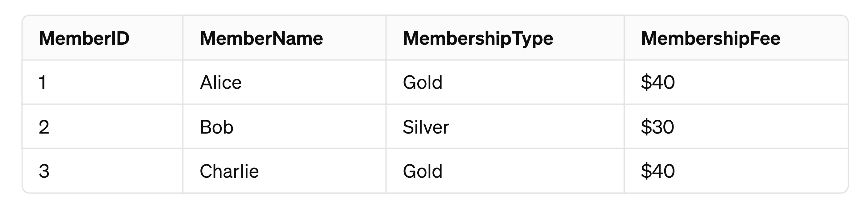Screen dimensions: 868x211
Task: Select MemberID cell with value 1
Action: point(102,82)
